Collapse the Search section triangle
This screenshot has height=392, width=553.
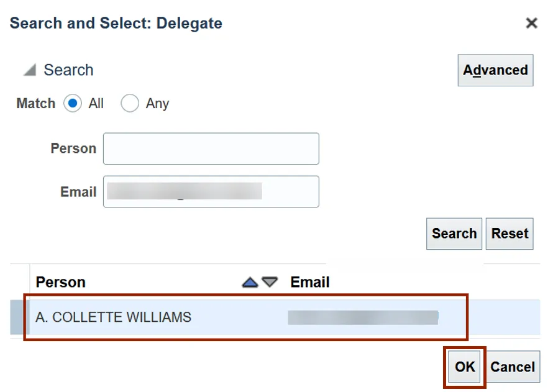[30, 70]
